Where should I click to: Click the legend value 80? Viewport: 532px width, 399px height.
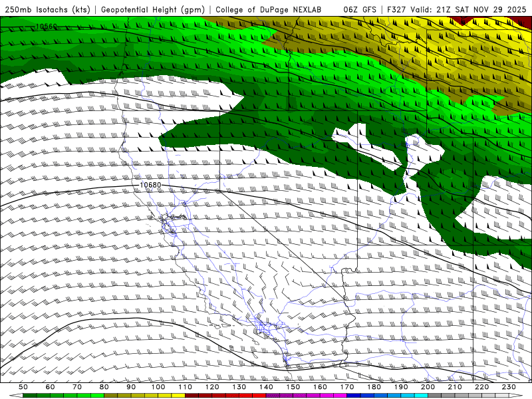coord(104,387)
